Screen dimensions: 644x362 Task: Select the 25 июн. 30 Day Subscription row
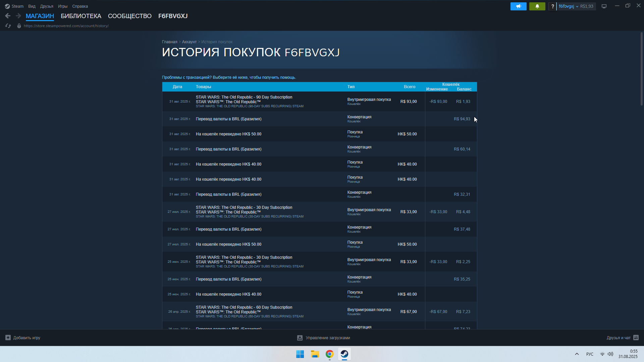(x=319, y=262)
